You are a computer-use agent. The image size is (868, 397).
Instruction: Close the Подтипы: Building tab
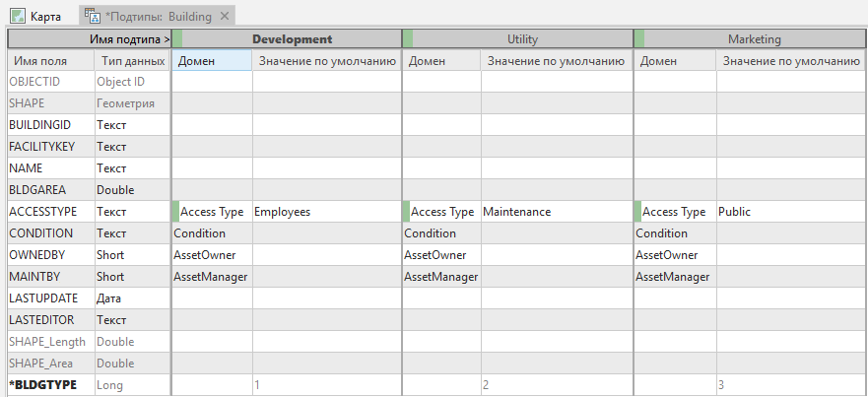pos(225,17)
